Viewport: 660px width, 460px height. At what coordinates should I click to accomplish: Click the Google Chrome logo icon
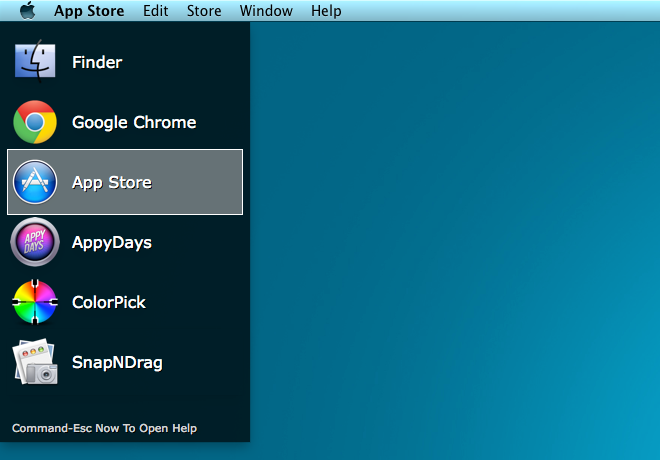pos(35,122)
